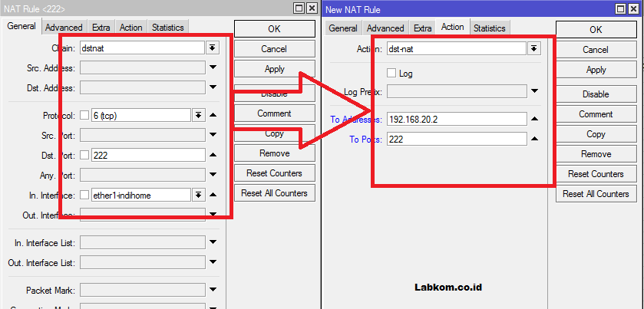Viewport: 644px width, 309px height.
Task: Toggle the In. Interface invert checkbox
Action: pyautogui.click(x=84, y=195)
